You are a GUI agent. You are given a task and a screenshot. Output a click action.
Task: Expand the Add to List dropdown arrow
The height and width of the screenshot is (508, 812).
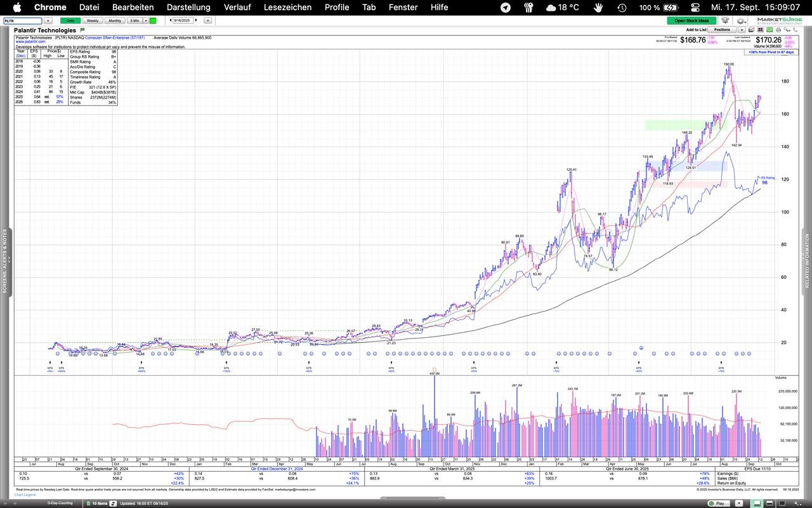click(742, 30)
